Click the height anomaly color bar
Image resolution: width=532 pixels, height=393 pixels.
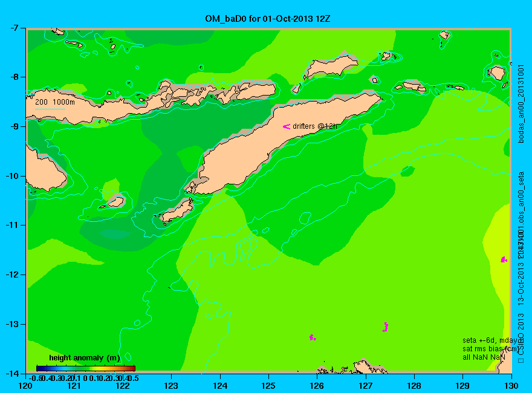tap(86, 368)
